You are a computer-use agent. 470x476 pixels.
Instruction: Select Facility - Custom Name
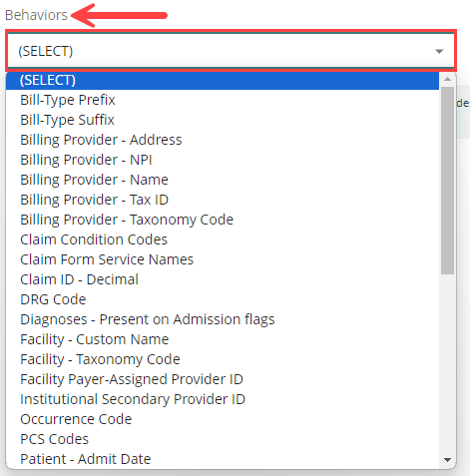(223, 339)
